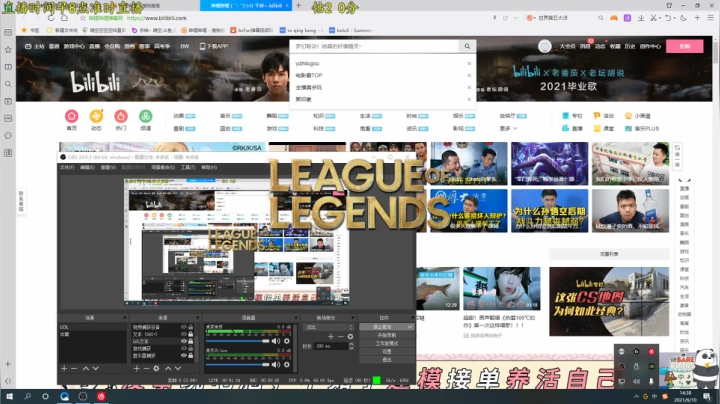Expand 更多 categories chevron on bilibili
The width and height of the screenshot is (720, 404).
coord(515,129)
